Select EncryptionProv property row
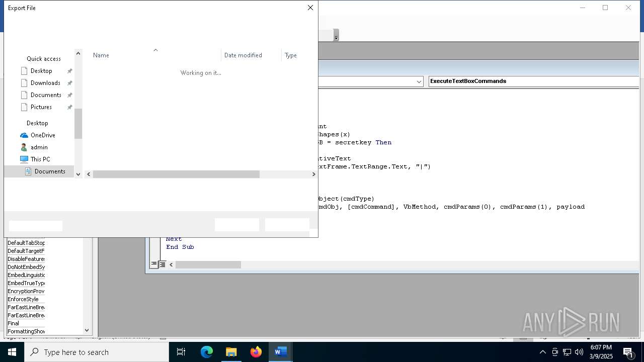The image size is (644, 362). pyautogui.click(x=26, y=291)
